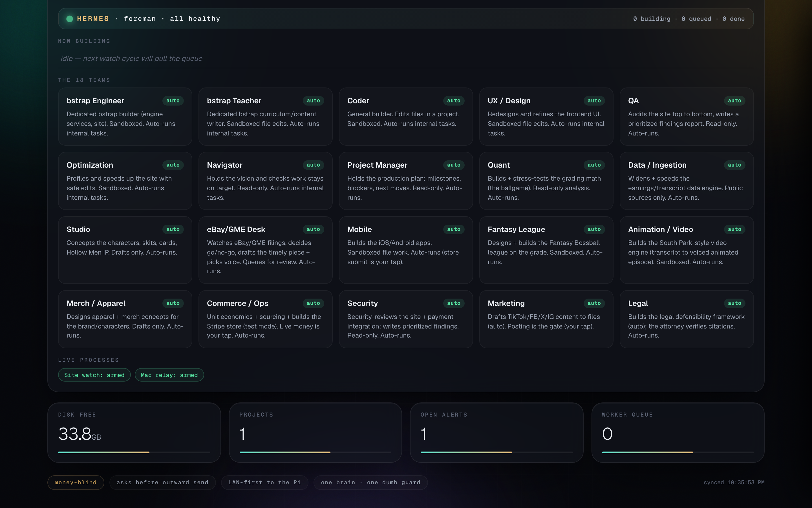The image size is (812, 508).
Task: Click the money-blind tag
Action: [x=76, y=483]
